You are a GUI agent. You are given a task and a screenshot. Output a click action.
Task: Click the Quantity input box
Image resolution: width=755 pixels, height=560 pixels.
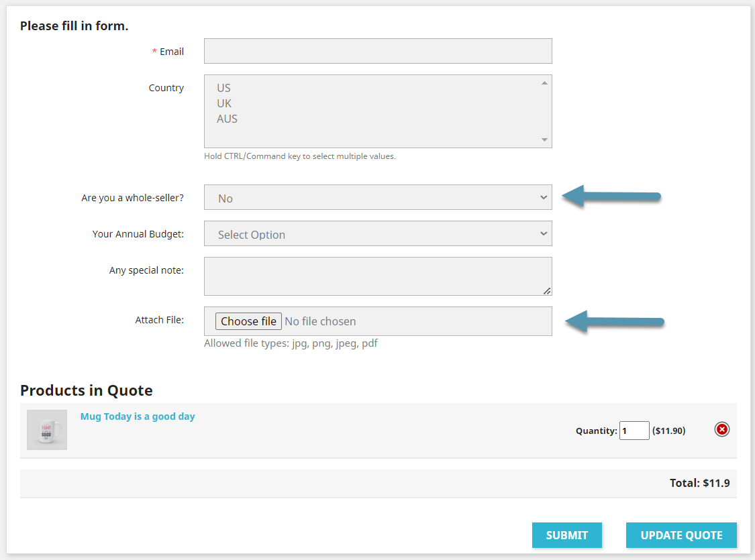pos(634,430)
